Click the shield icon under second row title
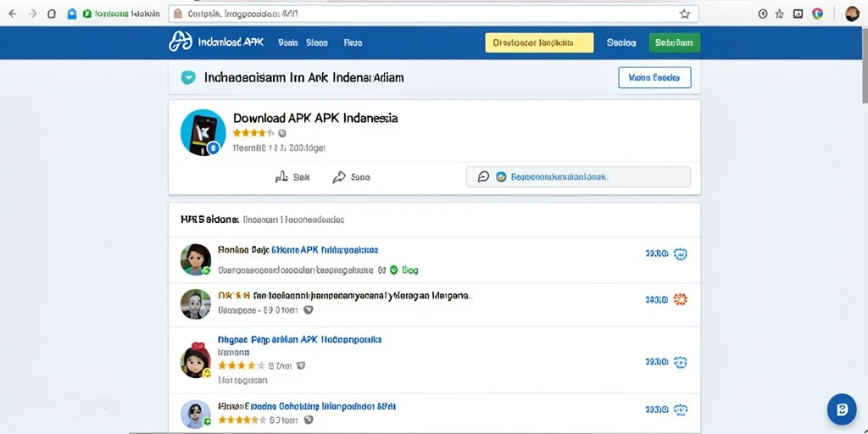The width and height of the screenshot is (868, 434). click(309, 310)
